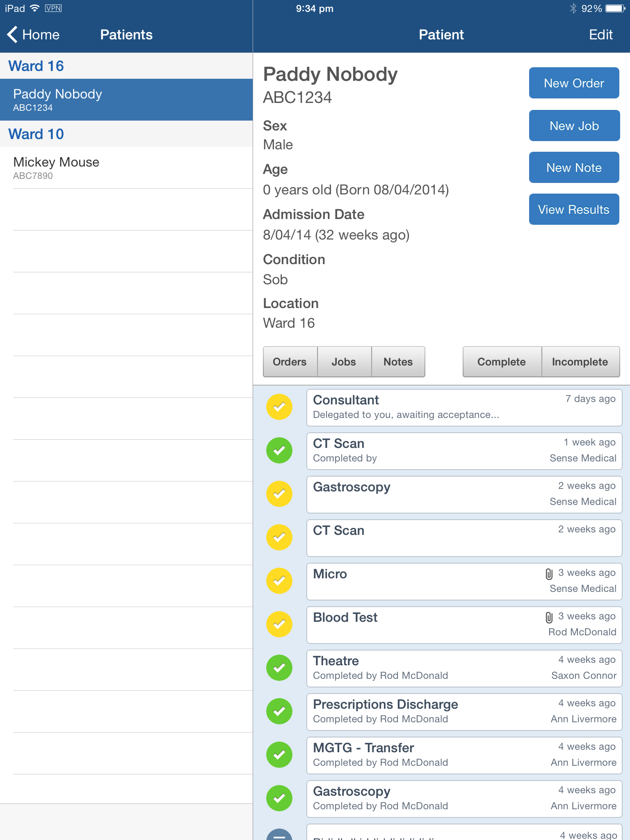Open View Results
The width and height of the screenshot is (630, 840).
574,209
